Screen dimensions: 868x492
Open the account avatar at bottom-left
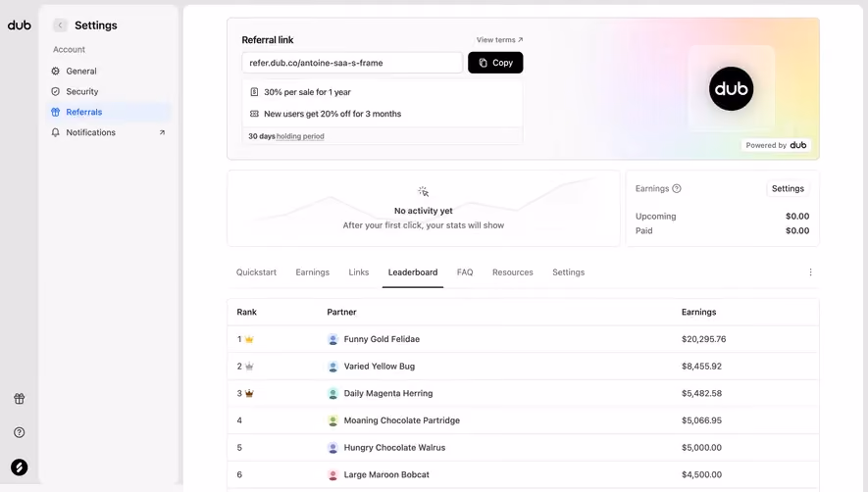point(20,467)
